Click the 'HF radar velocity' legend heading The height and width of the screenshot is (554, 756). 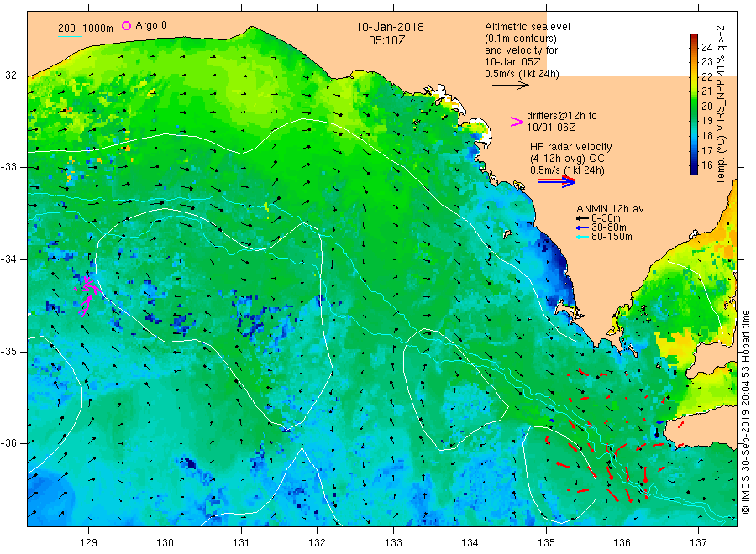pos(571,146)
